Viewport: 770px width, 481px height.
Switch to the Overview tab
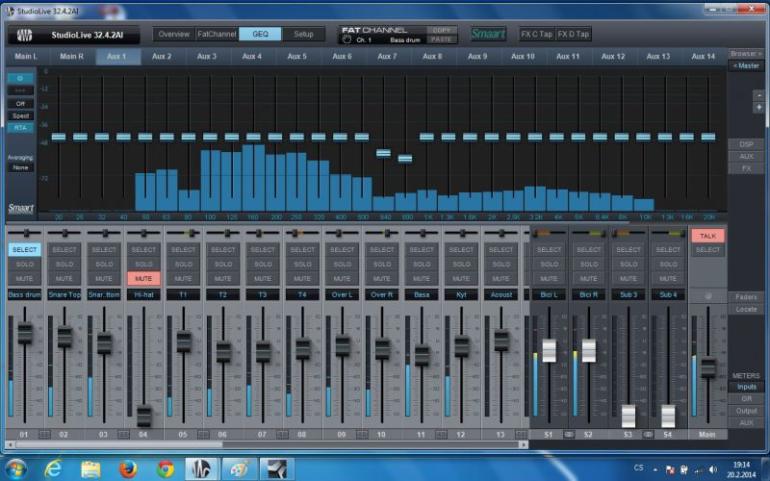pyautogui.click(x=174, y=34)
